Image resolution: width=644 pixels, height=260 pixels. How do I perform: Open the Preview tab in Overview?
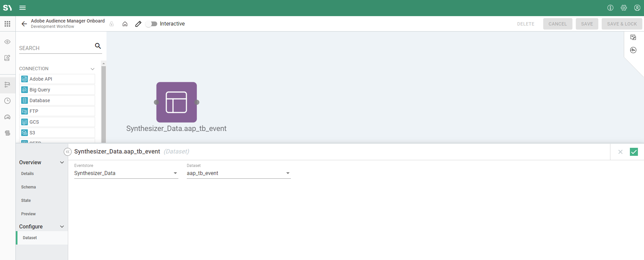tap(29, 214)
